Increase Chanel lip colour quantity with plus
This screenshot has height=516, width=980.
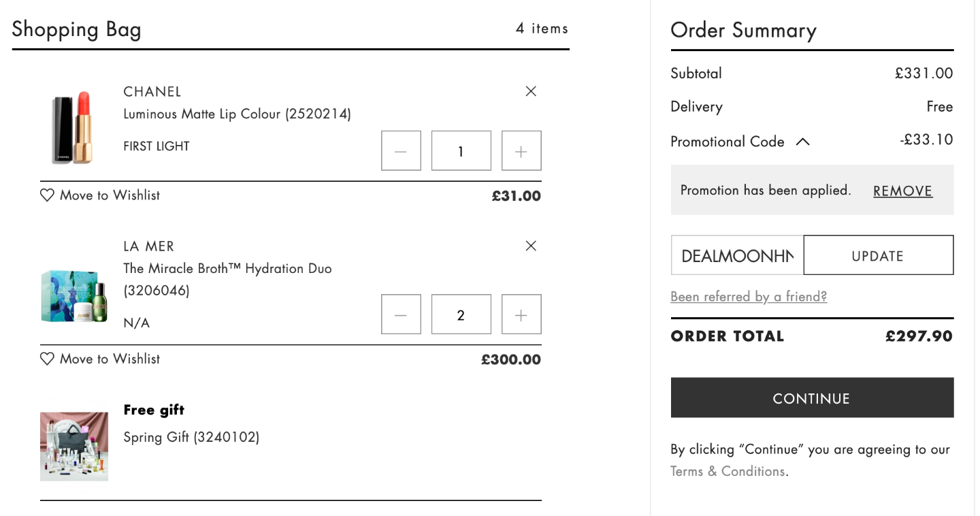coord(521,150)
